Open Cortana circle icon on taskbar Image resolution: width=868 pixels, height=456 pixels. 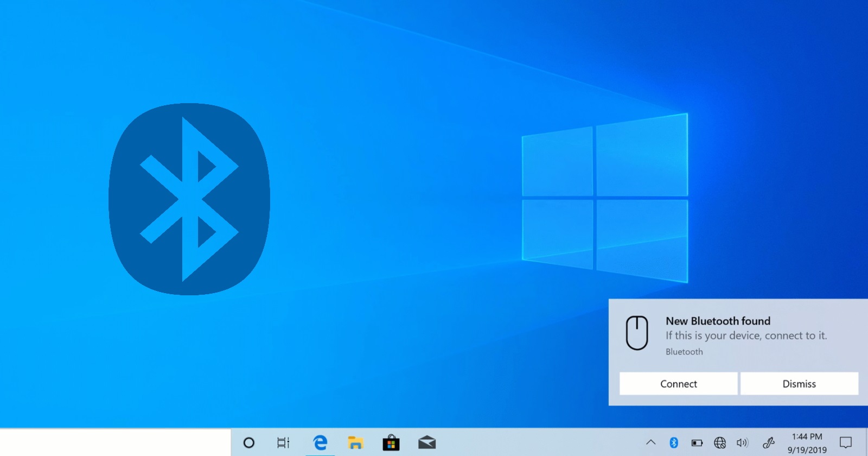(249, 443)
